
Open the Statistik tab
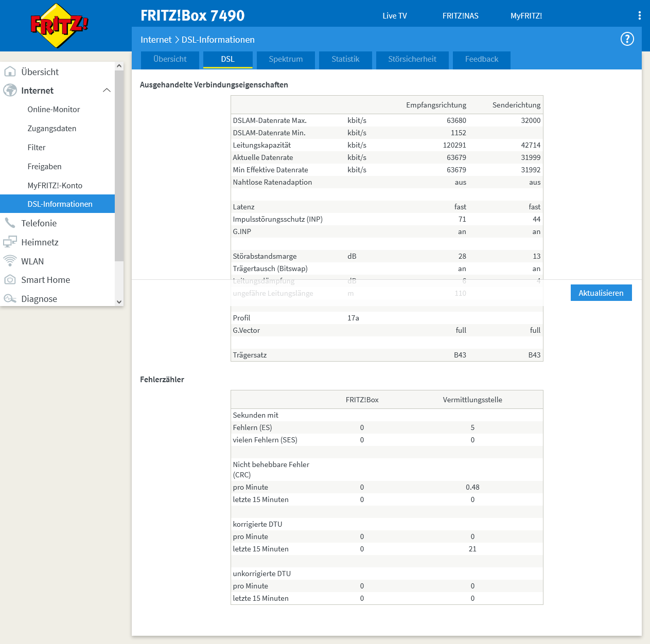pyautogui.click(x=345, y=60)
